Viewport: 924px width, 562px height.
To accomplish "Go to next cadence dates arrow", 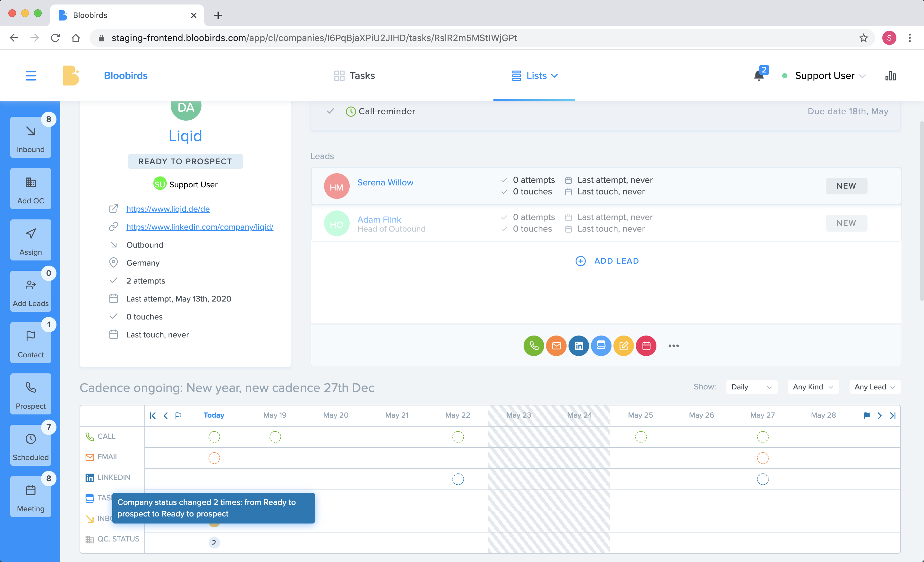I will click(879, 415).
